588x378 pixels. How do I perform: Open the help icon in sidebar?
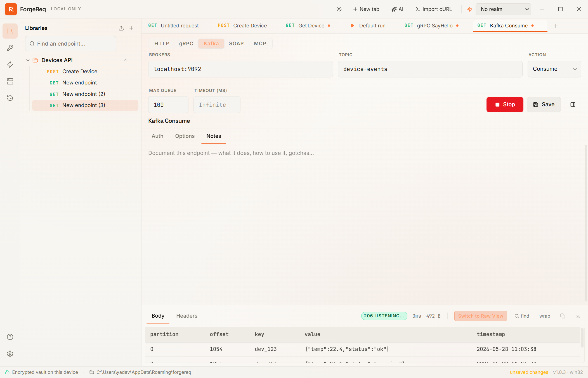coord(10,337)
